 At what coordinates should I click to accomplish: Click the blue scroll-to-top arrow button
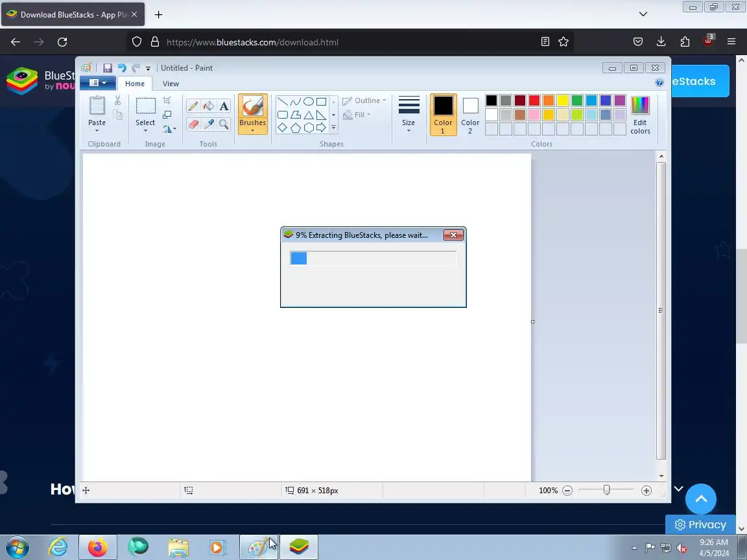(x=701, y=499)
